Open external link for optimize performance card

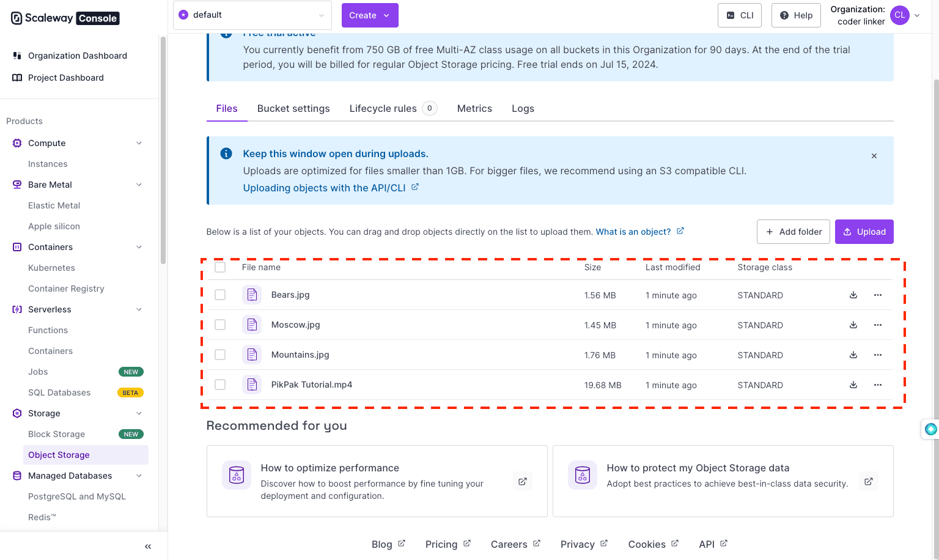pos(523,481)
